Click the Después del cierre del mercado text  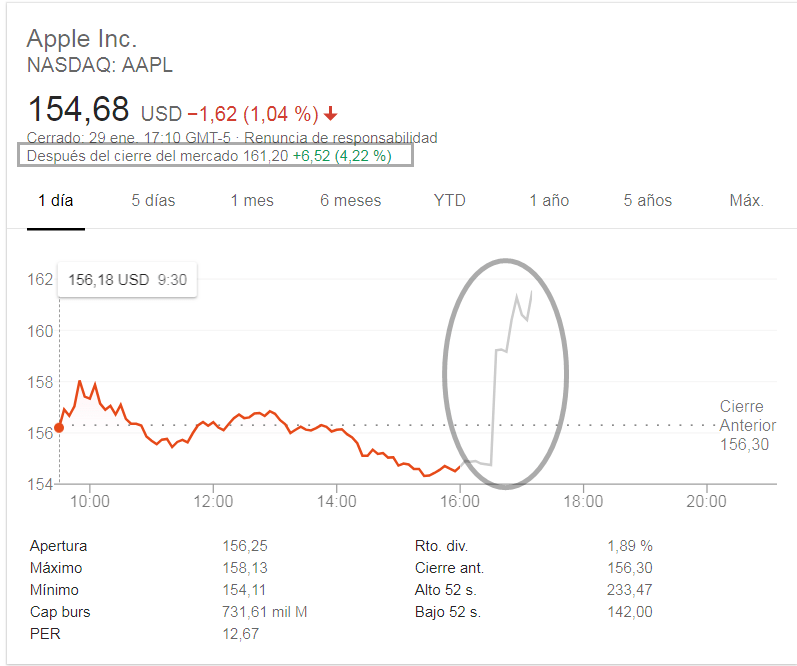click(x=133, y=156)
